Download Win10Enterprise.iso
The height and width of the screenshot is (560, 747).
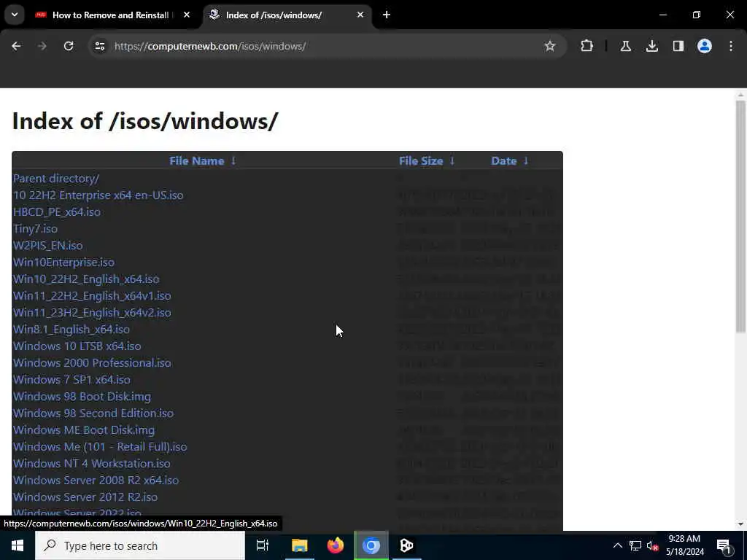click(x=63, y=262)
